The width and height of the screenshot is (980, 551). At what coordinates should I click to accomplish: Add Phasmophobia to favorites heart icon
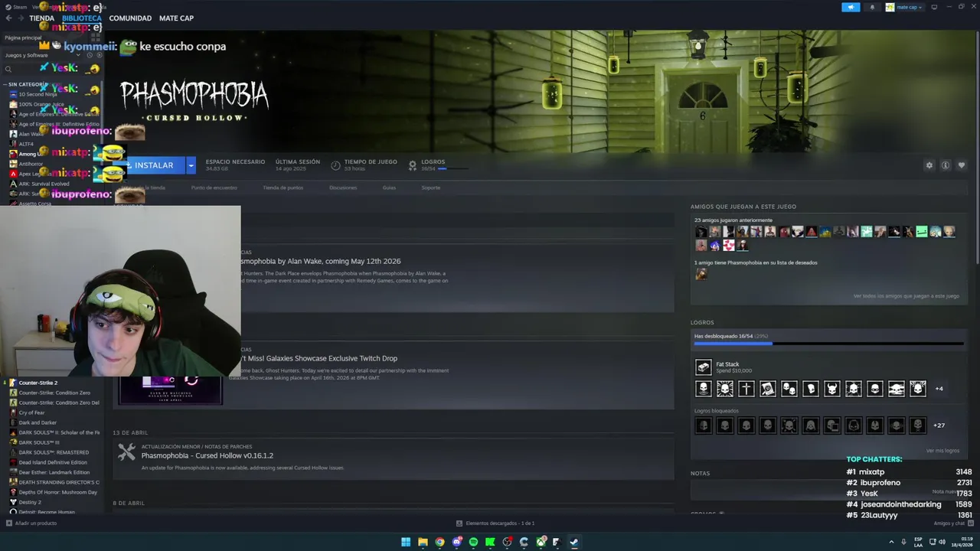(x=962, y=165)
